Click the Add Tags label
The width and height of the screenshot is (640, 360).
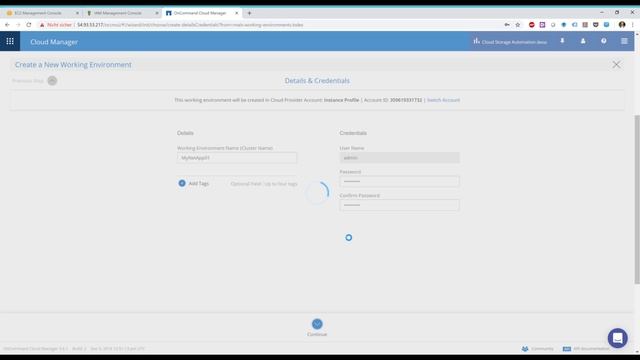coord(199,184)
